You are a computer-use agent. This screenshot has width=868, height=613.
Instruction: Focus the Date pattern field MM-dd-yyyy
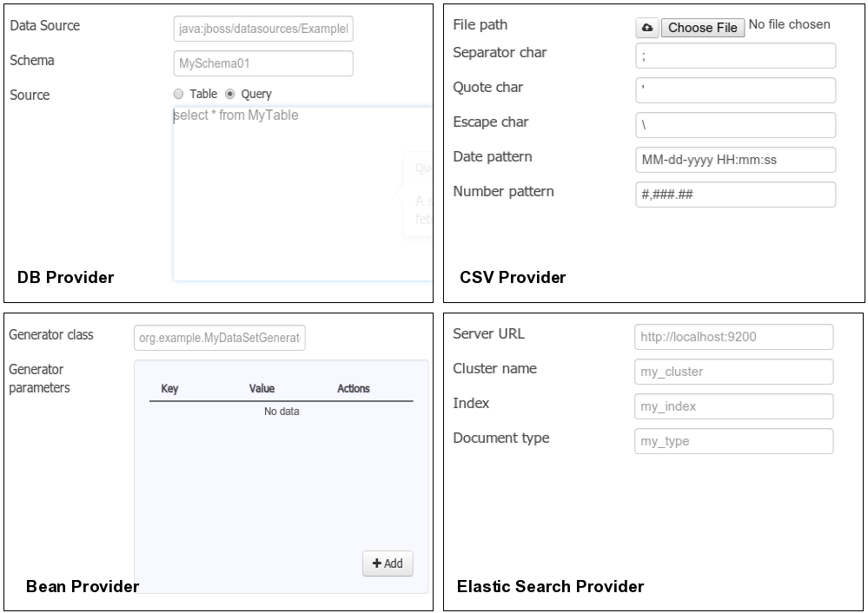pos(735,160)
